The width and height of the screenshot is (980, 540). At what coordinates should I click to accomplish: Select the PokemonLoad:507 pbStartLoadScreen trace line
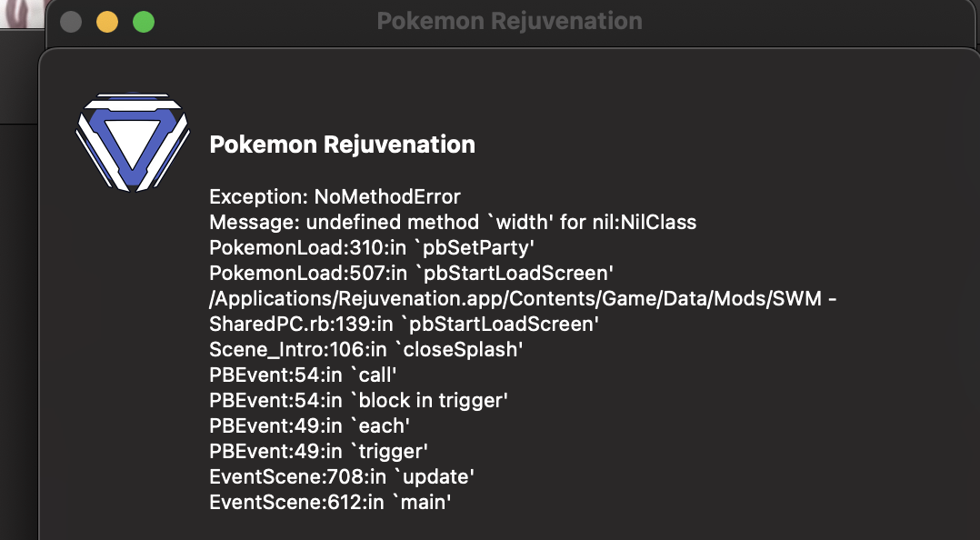[411, 274]
